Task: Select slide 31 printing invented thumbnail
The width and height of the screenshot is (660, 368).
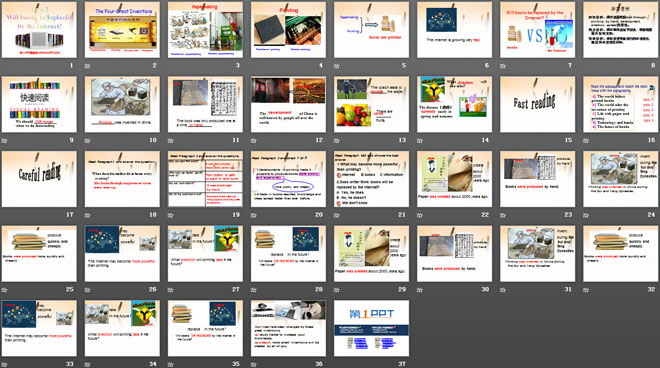Action: (x=538, y=253)
